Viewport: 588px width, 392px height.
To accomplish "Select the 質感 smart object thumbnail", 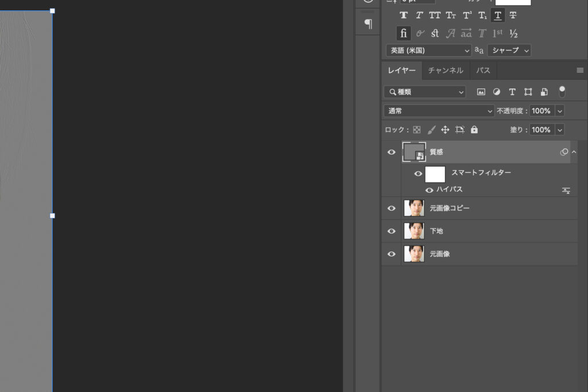I will [414, 152].
